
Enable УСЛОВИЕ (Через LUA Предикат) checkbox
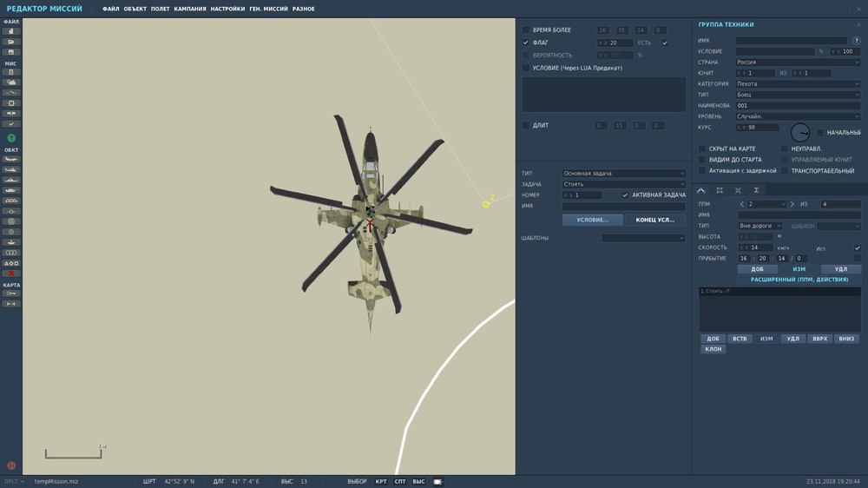pos(526,68)
